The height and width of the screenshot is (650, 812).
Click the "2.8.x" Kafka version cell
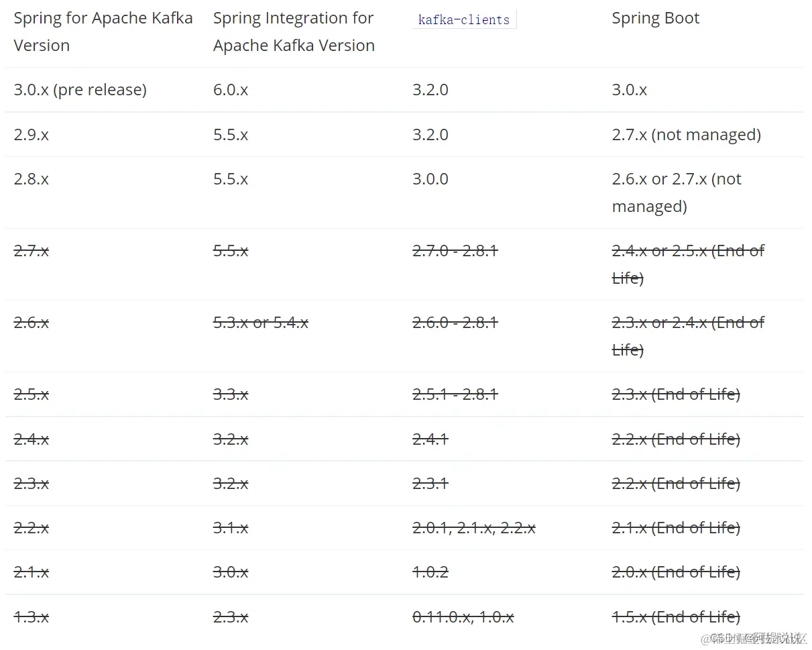coord(31,179)
